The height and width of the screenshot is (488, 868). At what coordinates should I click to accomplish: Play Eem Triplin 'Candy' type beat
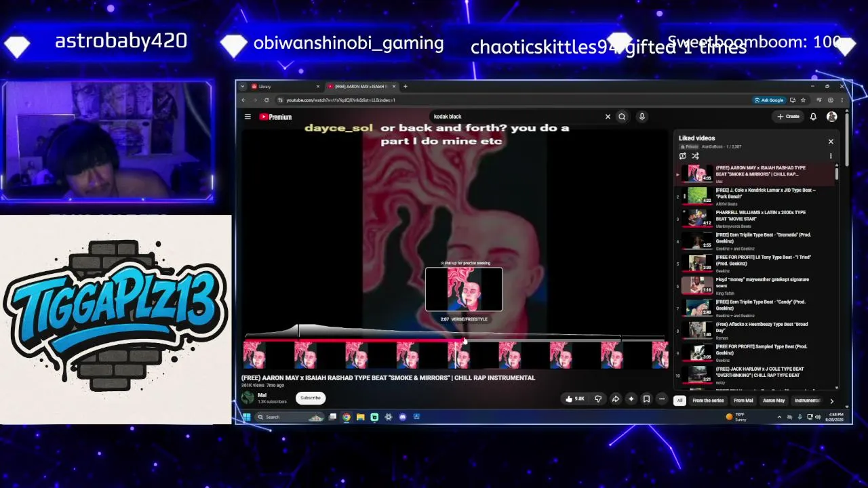tap(755, 308)
